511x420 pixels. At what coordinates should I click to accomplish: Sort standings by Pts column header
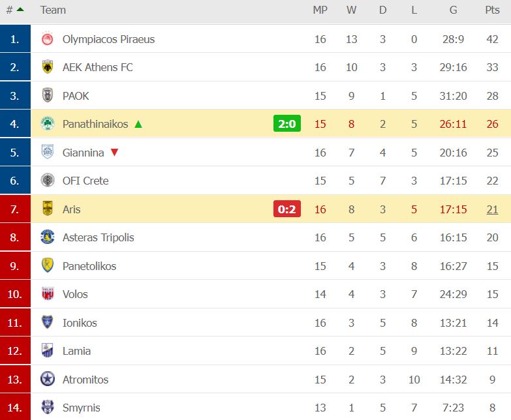[492, 10]
